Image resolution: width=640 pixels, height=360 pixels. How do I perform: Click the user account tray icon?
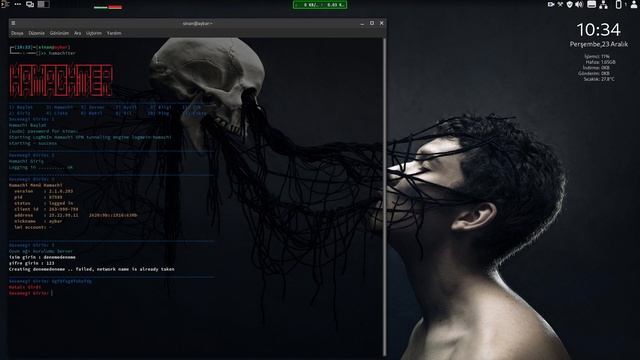coord(633,4)
